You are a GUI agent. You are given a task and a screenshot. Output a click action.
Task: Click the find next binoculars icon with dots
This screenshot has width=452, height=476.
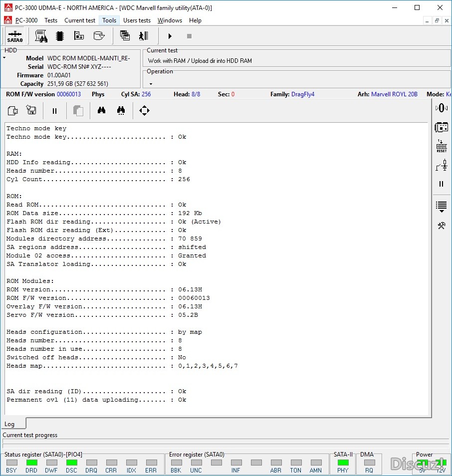click(121, 111)
